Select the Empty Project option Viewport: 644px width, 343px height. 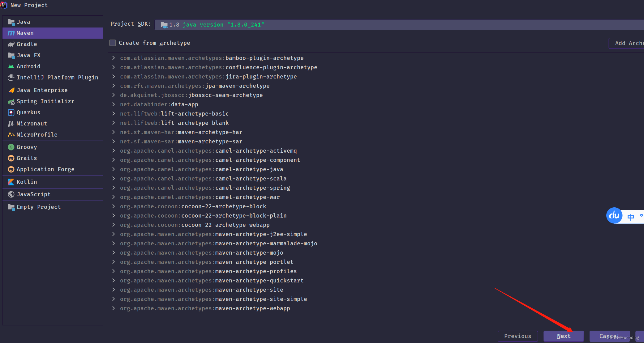[x=53, y=207]
